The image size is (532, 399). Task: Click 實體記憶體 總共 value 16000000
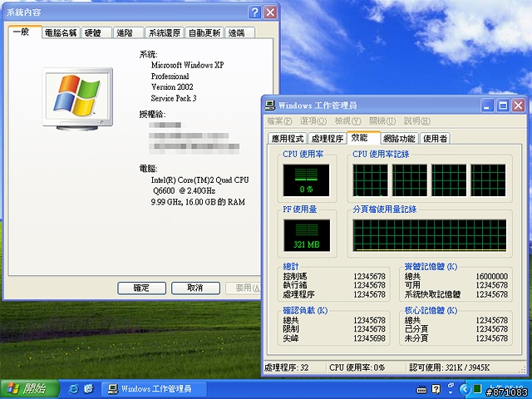point(491,277)
